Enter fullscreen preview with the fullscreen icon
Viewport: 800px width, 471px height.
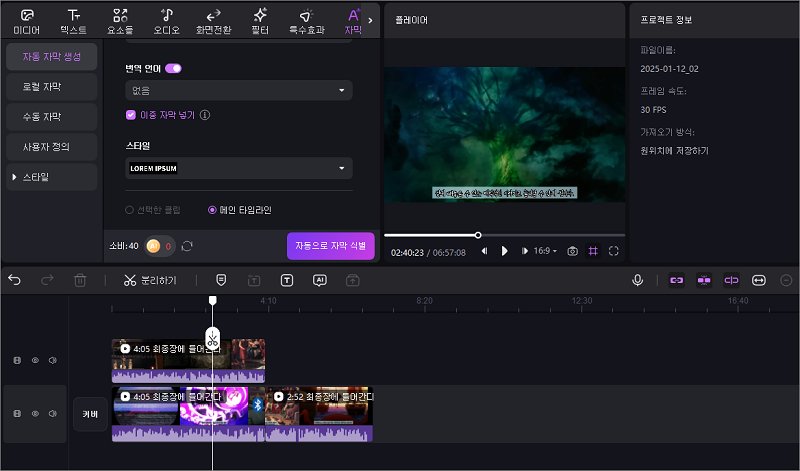[x=614, y=251]
